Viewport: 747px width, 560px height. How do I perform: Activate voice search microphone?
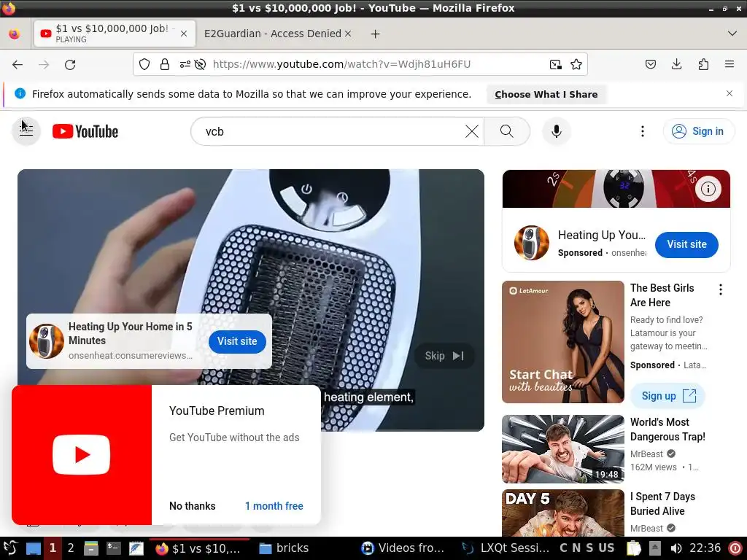click(x=556, y=131)
